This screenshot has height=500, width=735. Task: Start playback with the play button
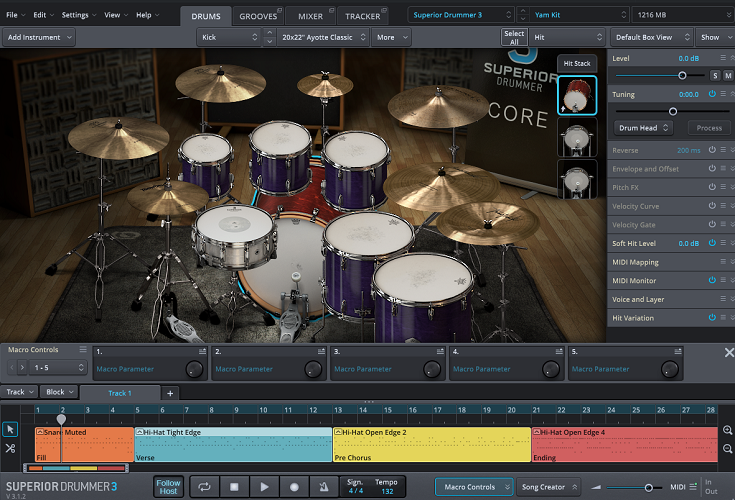pos(264,487)
